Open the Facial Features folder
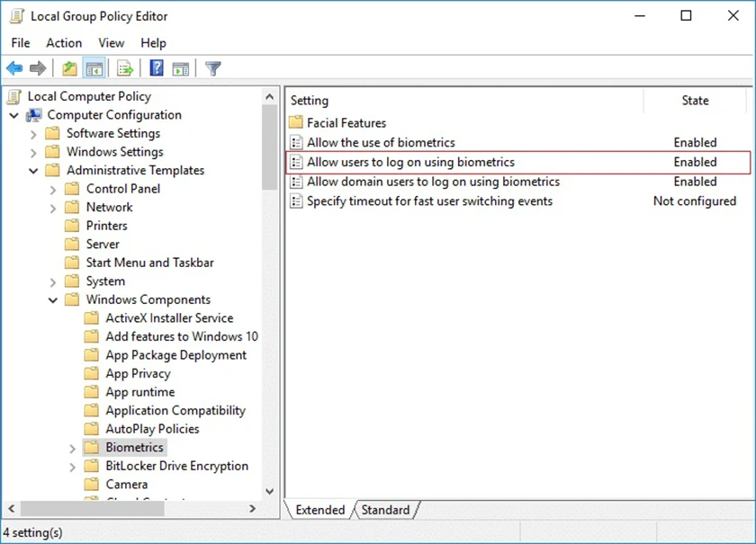Viewport: 756px width, 544px height. (x=346, y=123)
